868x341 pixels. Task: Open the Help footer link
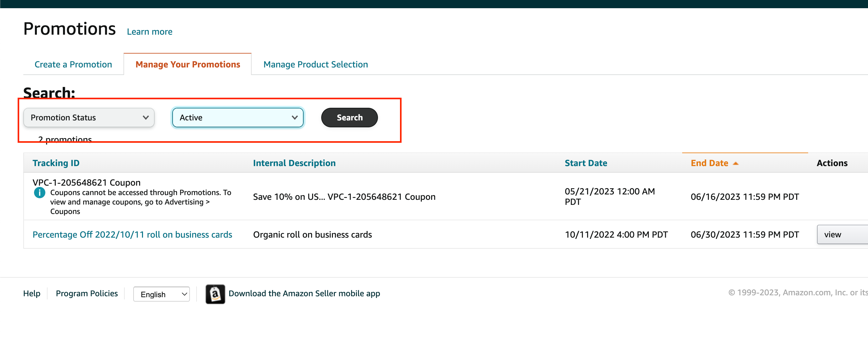[x=32, y=293]
